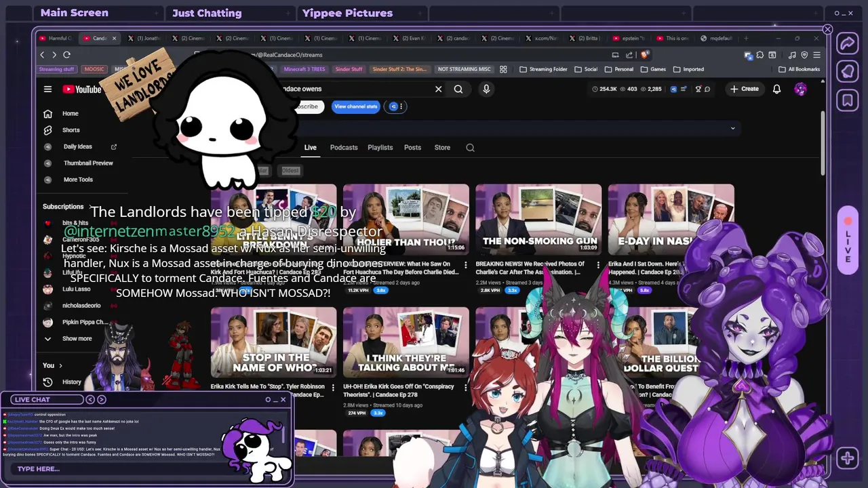Click the plus icon at bottom right
The height and width of the screenshot is (488, 868).
click(848, 458)
